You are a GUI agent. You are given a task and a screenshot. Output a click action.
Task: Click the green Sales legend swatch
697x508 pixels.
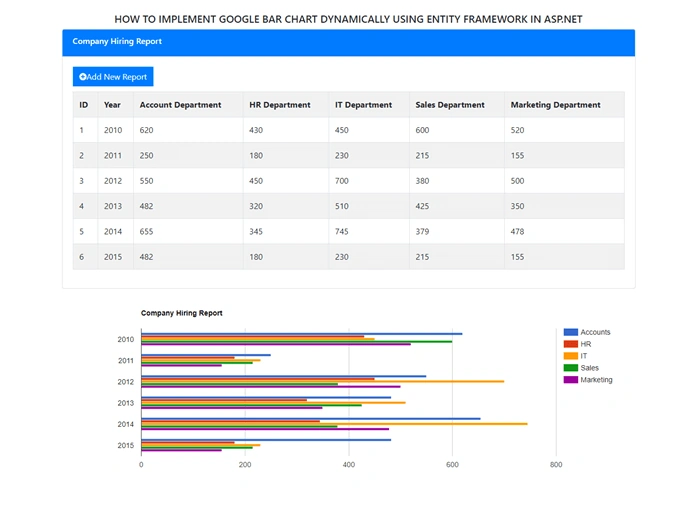571,368
